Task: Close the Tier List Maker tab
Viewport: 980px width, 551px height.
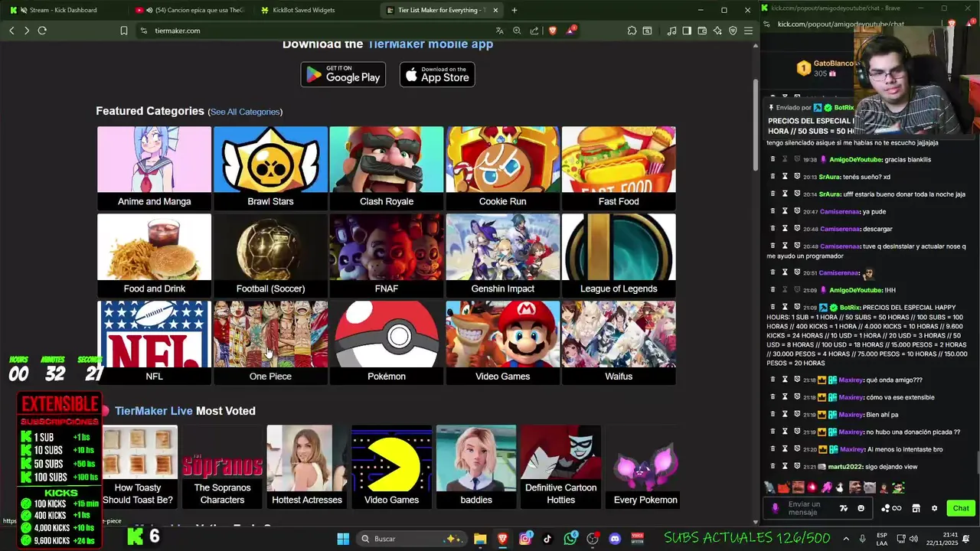Action: click(x=495, y=10)
